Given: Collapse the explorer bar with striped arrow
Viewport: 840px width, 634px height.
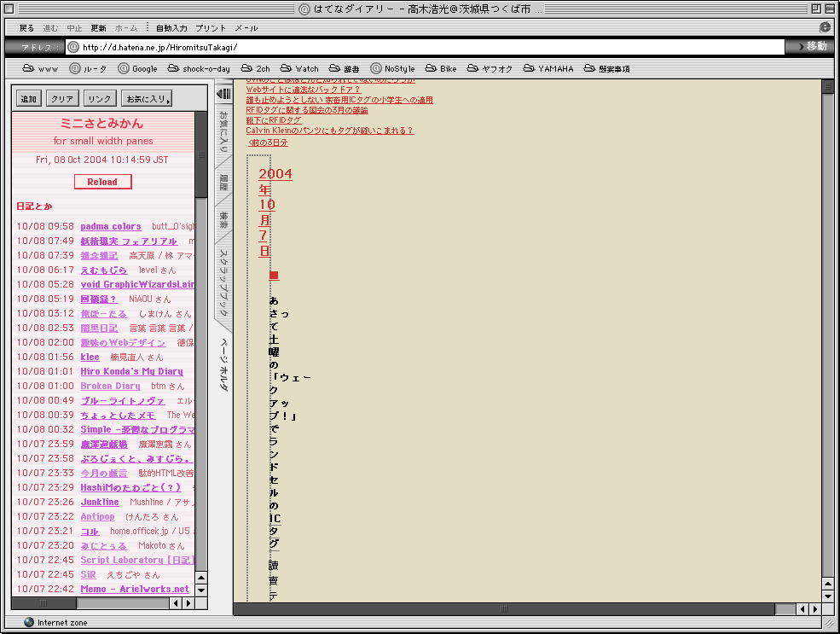Looking at the screenshot, I should tap(224, 93).
